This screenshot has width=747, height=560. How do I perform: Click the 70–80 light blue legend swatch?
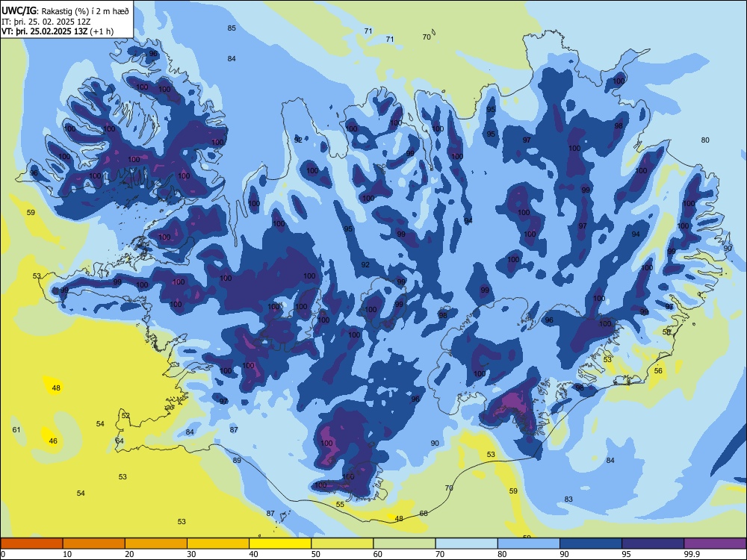pos(467,544)
